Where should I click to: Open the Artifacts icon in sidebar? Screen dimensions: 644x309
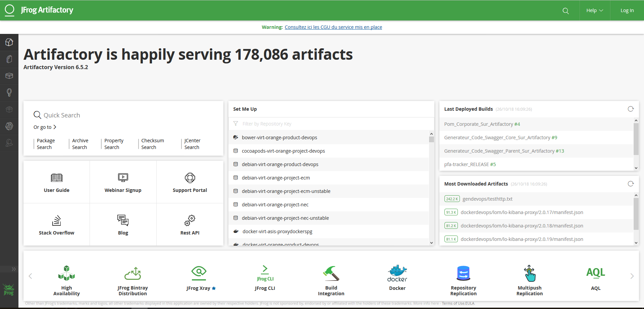(x=9, y=59)
